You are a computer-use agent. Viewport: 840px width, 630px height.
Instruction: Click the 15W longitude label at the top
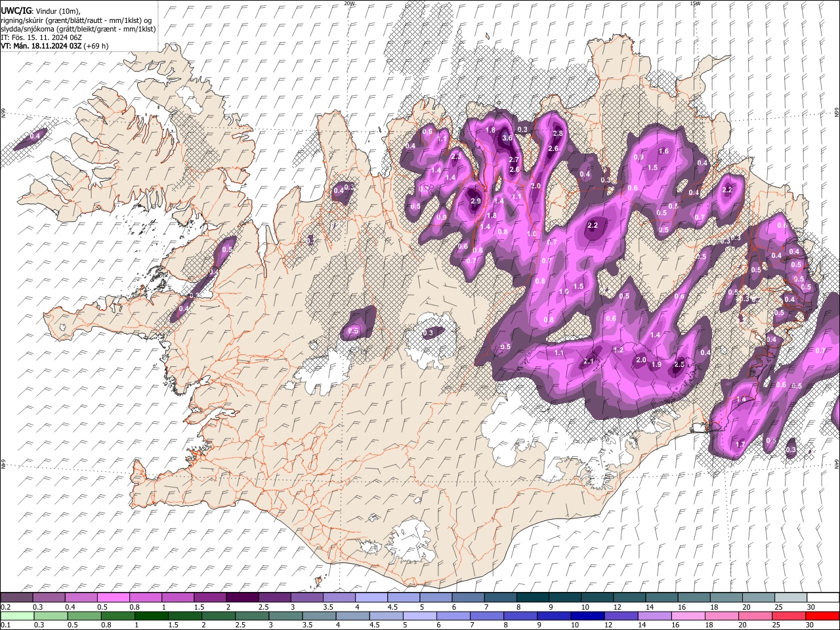pos(695,3)
